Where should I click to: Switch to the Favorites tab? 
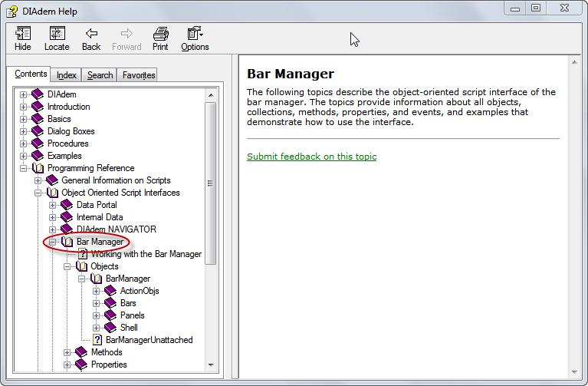pyautogui.click(x=138, y=75)
